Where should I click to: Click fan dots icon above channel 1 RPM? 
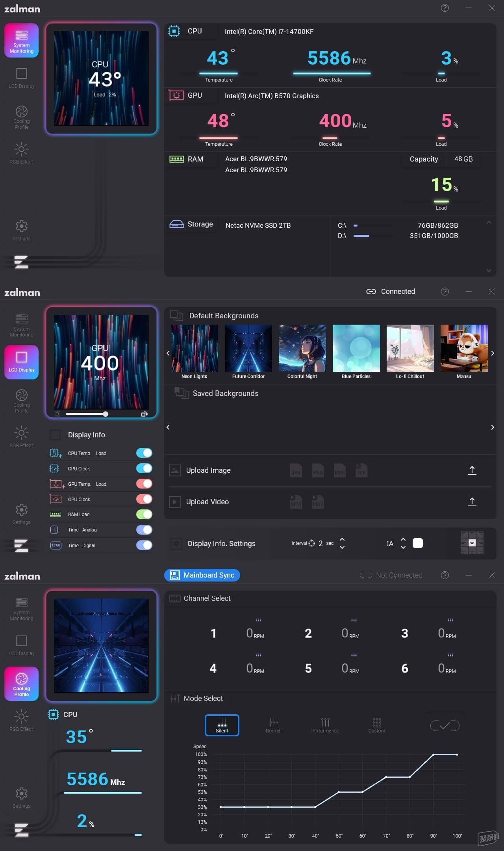click(x=259, y=620)
